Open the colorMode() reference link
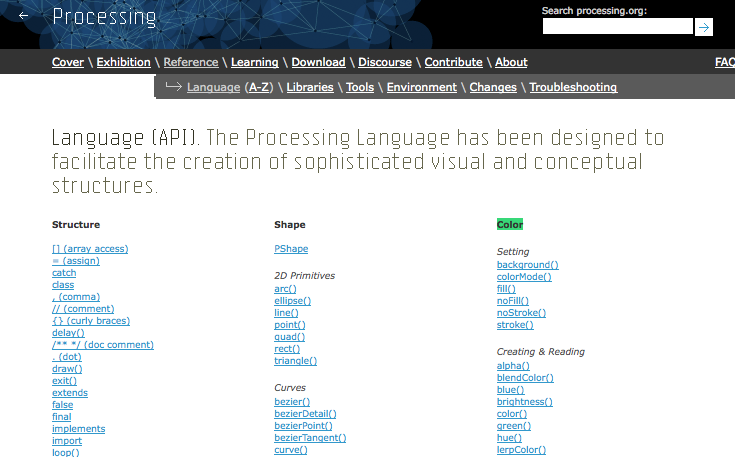 click(x=524, y=277)
